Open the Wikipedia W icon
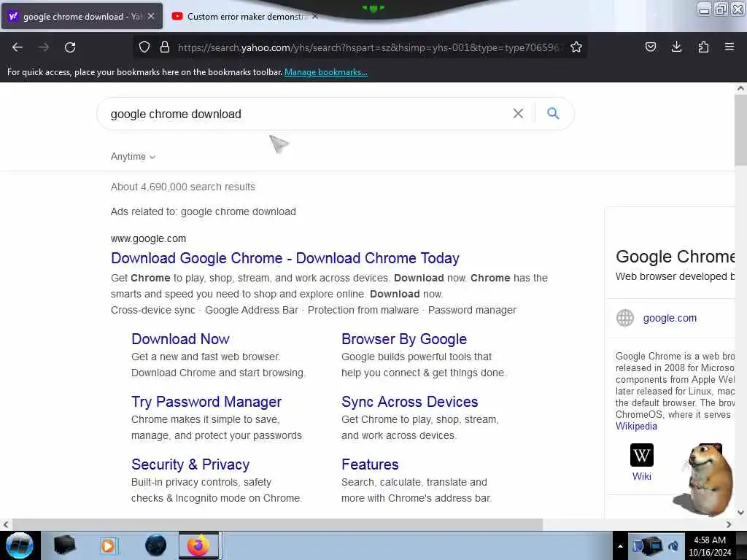 (641, 455)
